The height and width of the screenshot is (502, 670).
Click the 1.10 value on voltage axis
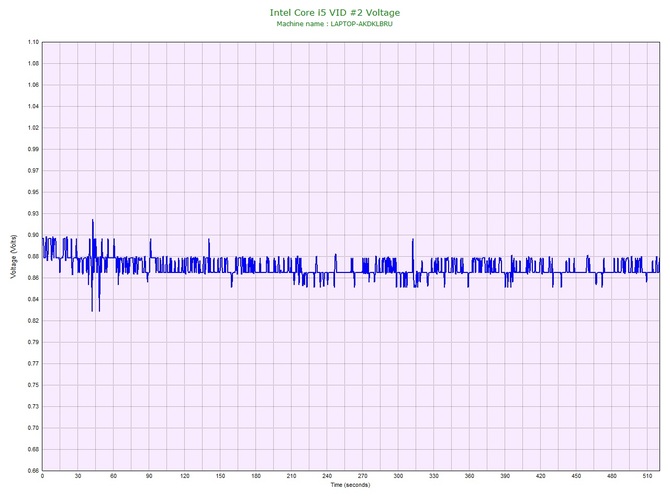tap(33, 42)
